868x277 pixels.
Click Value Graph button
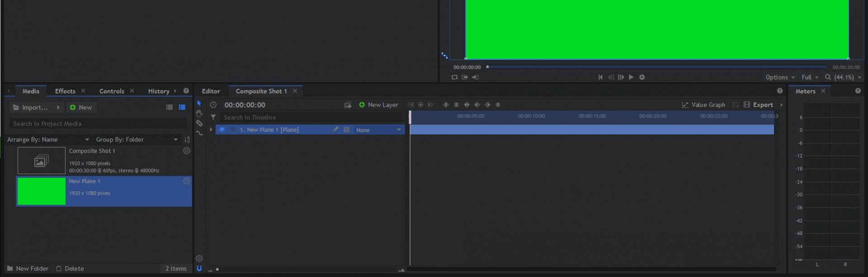pos(703,105)
